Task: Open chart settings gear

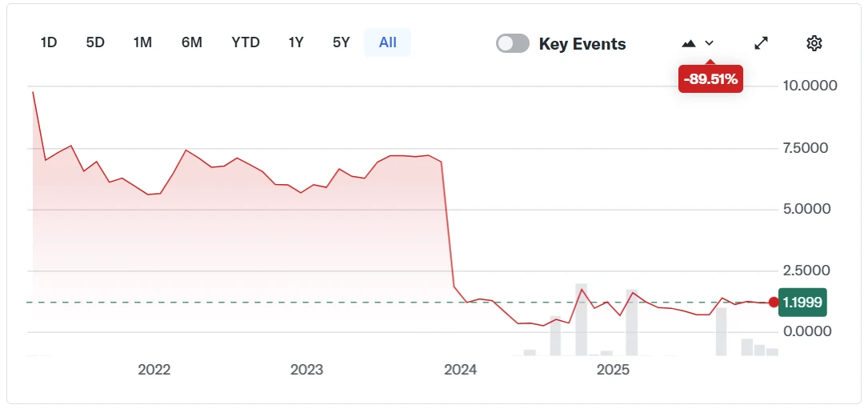Action: point(814,43)
